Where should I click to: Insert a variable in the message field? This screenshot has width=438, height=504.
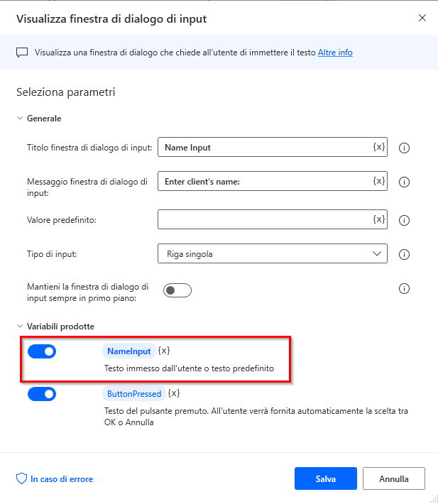(379, 181)
